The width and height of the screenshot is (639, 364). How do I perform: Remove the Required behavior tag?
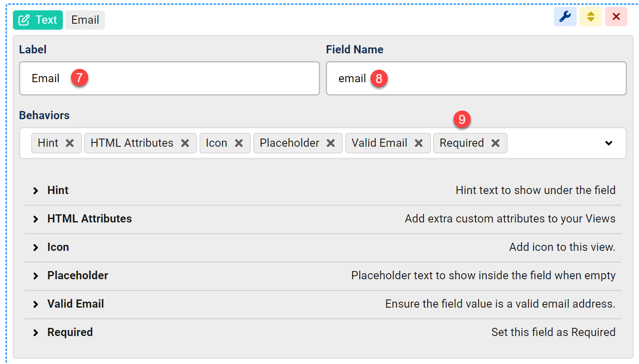(495, 143)
